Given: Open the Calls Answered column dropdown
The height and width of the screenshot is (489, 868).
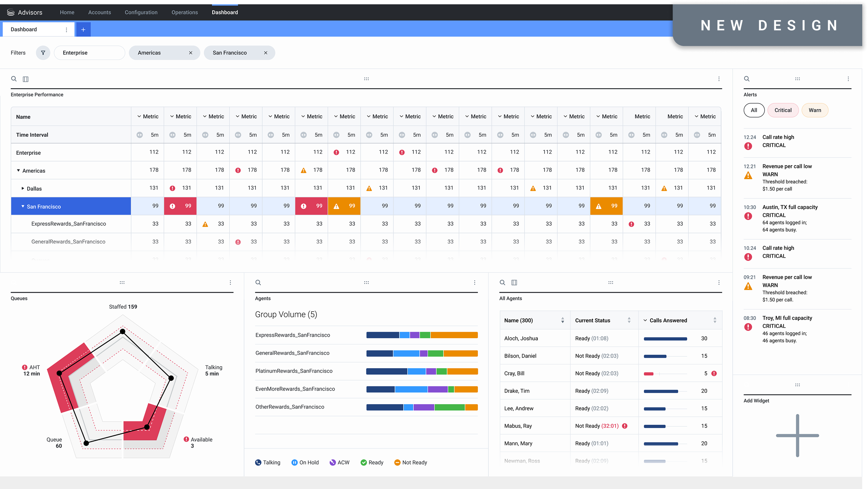Looking at the screenshot, I should [645, 321].
